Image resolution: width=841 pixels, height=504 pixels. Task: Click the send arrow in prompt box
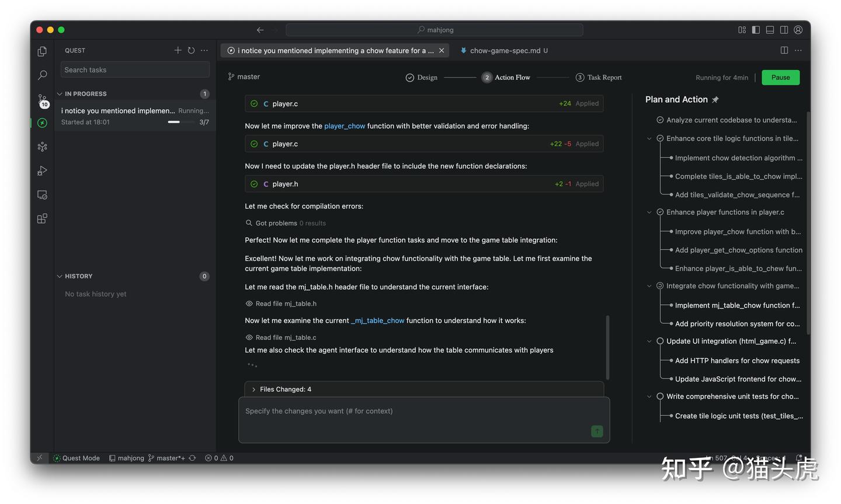(x=597, y=432)
